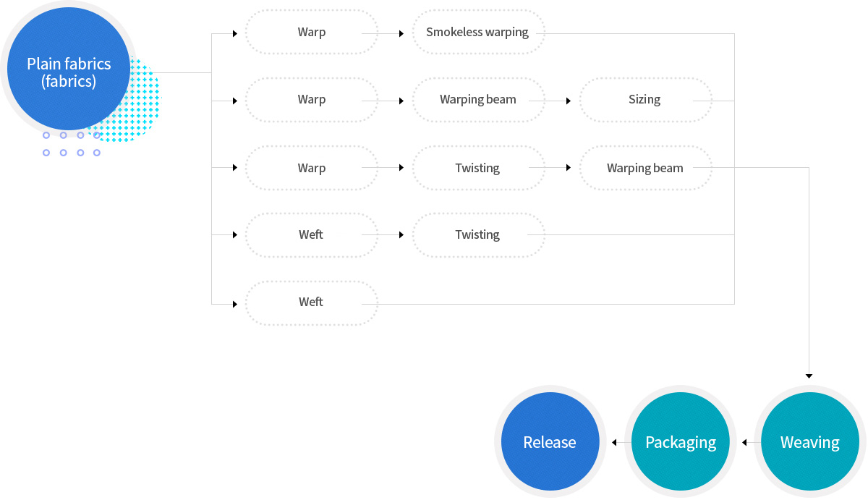Select the Smokeless warping step box
Screen dimensions: 868x500
coord(477,33)
